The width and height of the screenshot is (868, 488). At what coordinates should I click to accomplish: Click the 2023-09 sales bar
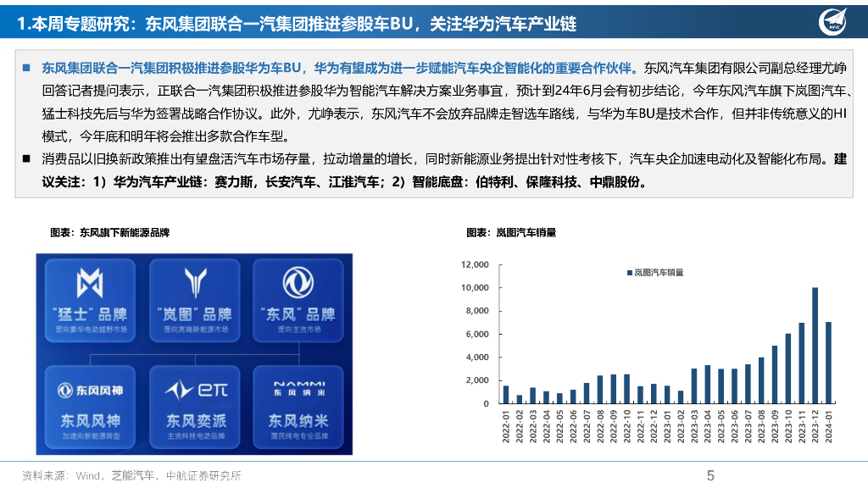(x=775, y=374)
